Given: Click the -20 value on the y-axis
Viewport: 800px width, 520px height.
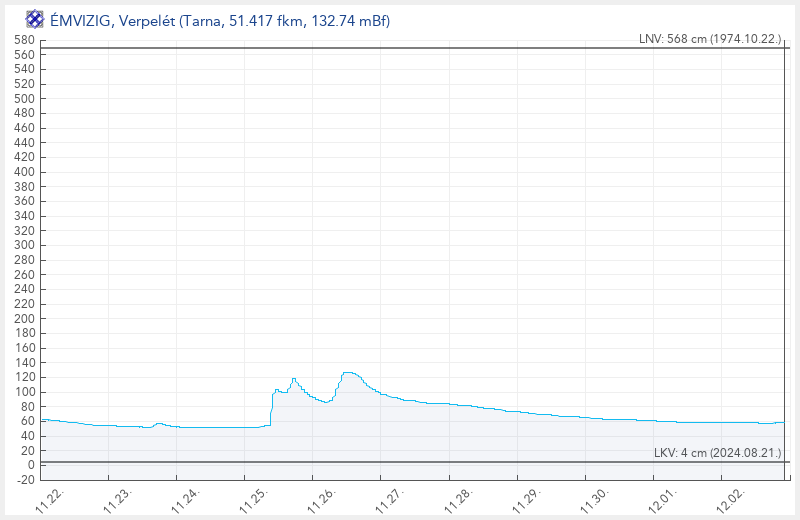Looking at the screenshot, I should [24, 480].
